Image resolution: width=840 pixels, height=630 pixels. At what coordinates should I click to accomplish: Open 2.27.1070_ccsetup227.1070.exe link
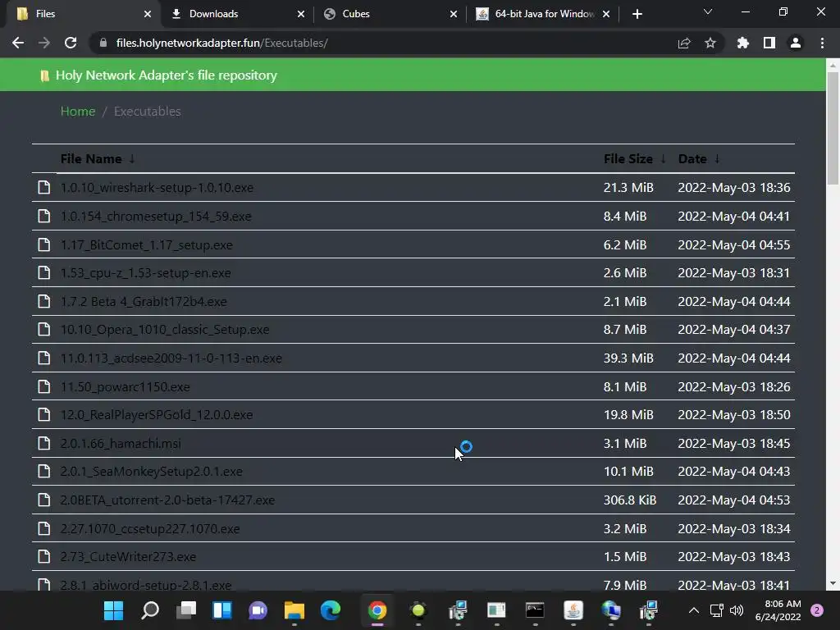tap(150, 528)
